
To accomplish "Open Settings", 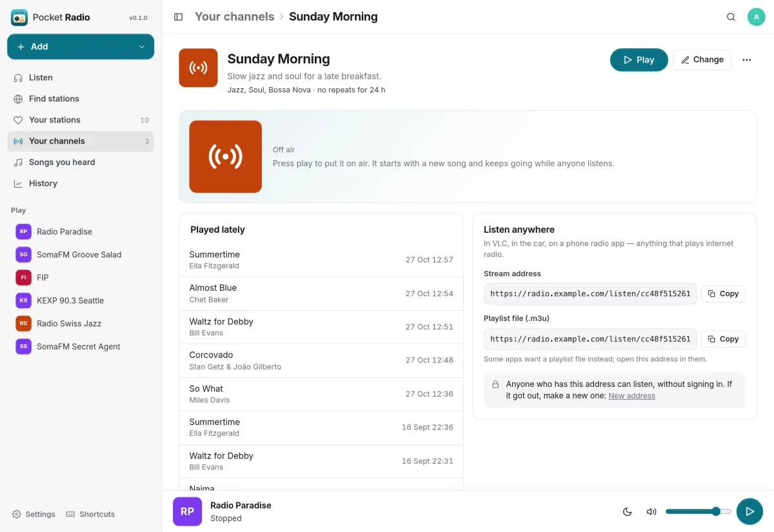I will pos(34,514).
